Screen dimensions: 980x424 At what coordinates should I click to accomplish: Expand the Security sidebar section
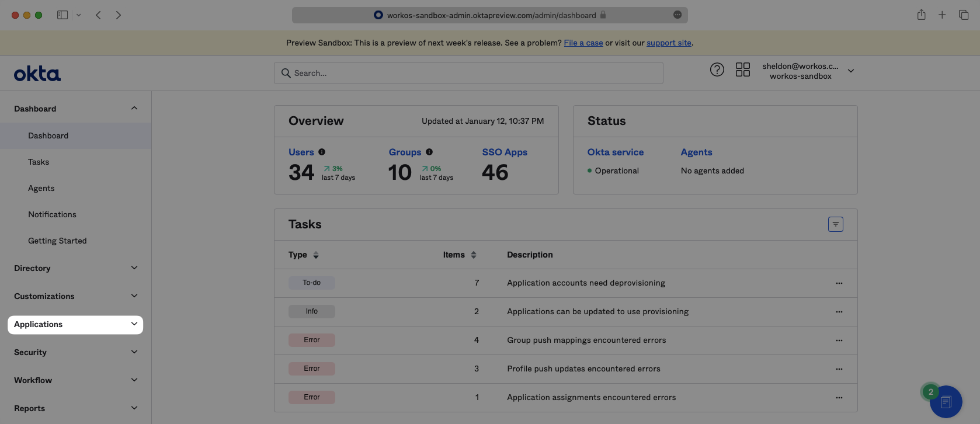click(75, 352)
